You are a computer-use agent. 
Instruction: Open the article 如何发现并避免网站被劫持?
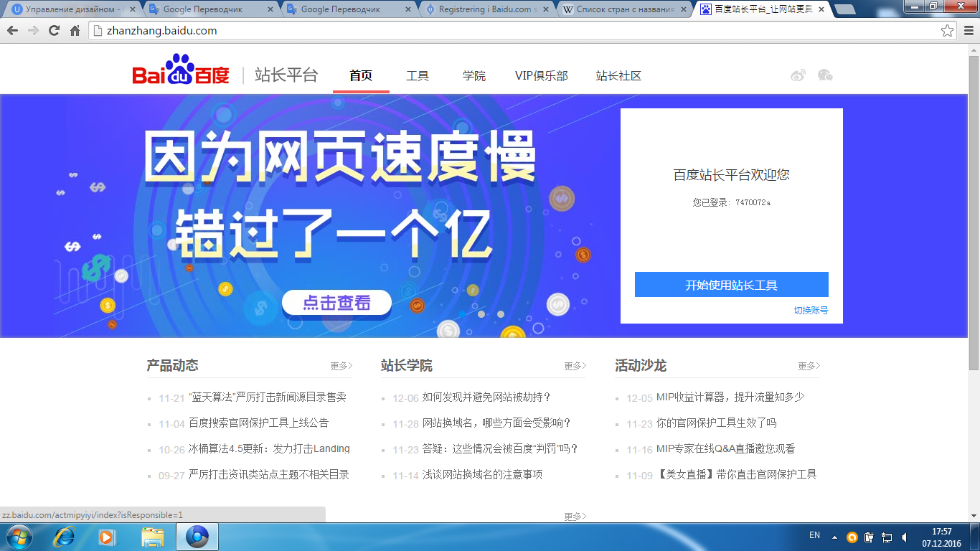coord(486,397)
